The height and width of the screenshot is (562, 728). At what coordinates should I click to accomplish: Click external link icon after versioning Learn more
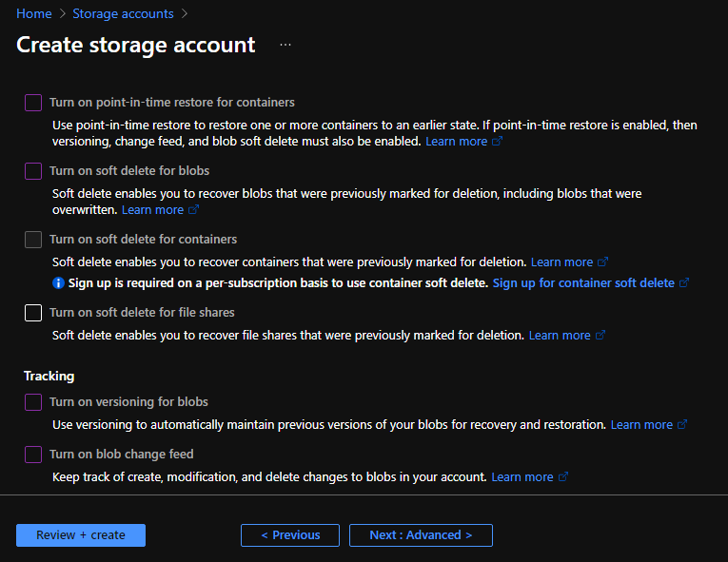coord(682,425)
